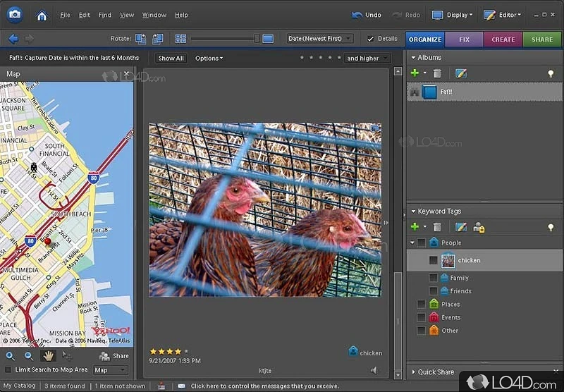This screenshot has width=564, height=392.
Task: Check the chicken keyword tag box
Action: tap(433, 260)
